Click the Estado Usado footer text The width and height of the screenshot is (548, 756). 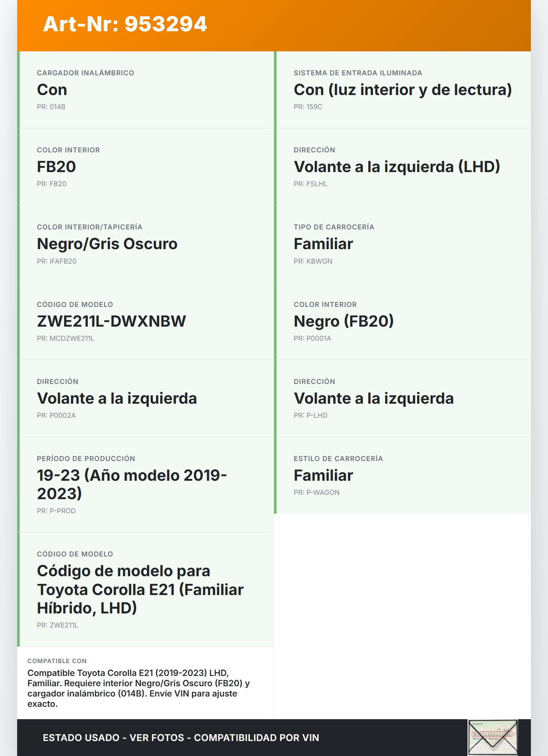pos(181,738)
